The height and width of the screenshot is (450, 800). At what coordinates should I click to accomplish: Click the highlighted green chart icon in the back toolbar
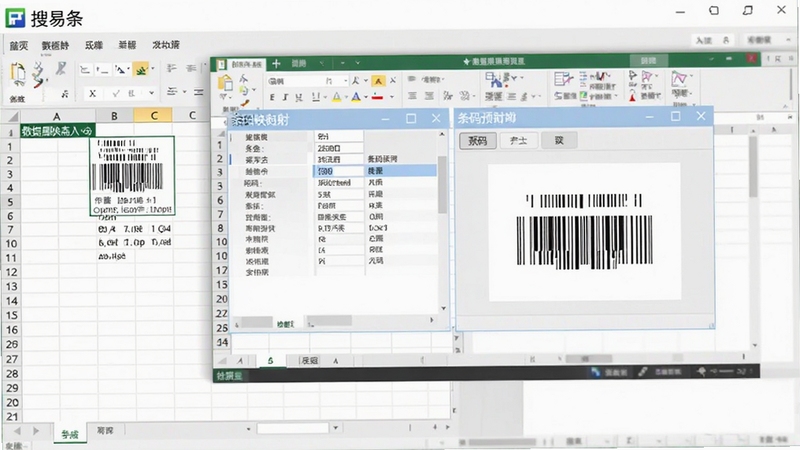tap(141, 69)
